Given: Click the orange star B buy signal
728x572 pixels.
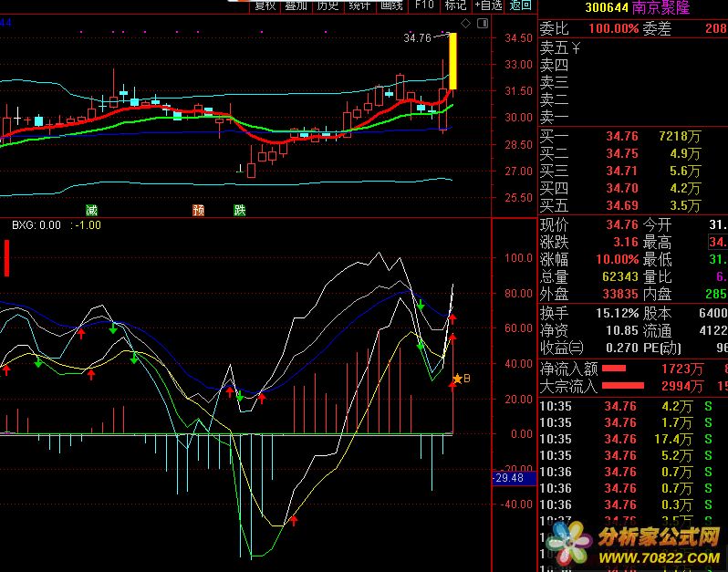Looking at the screenshot, I should point(461,378).
